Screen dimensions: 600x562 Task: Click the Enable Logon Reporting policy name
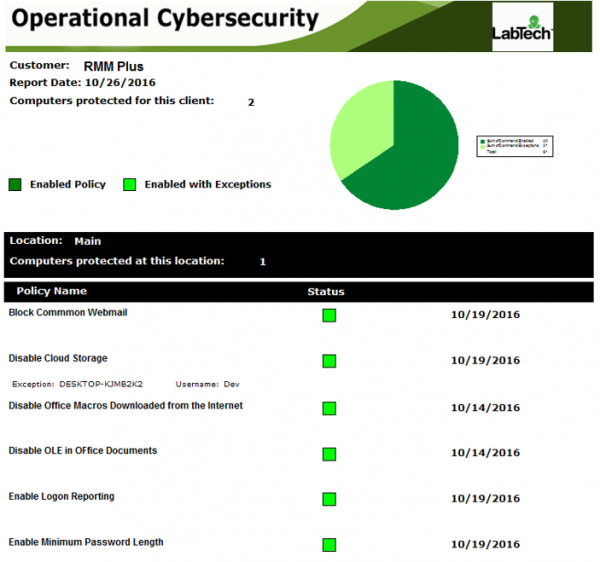pyautogui.click(x=61, y=496)
